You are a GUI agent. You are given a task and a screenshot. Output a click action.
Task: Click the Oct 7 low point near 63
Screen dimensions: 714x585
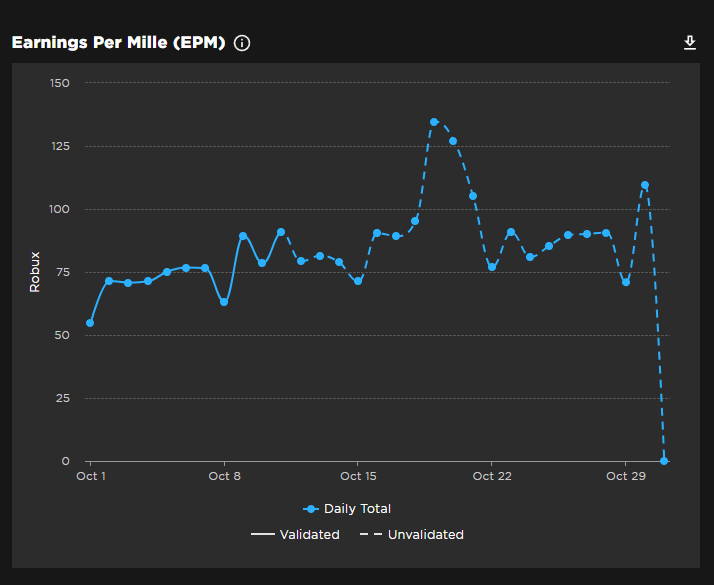(x=224, y=302)
